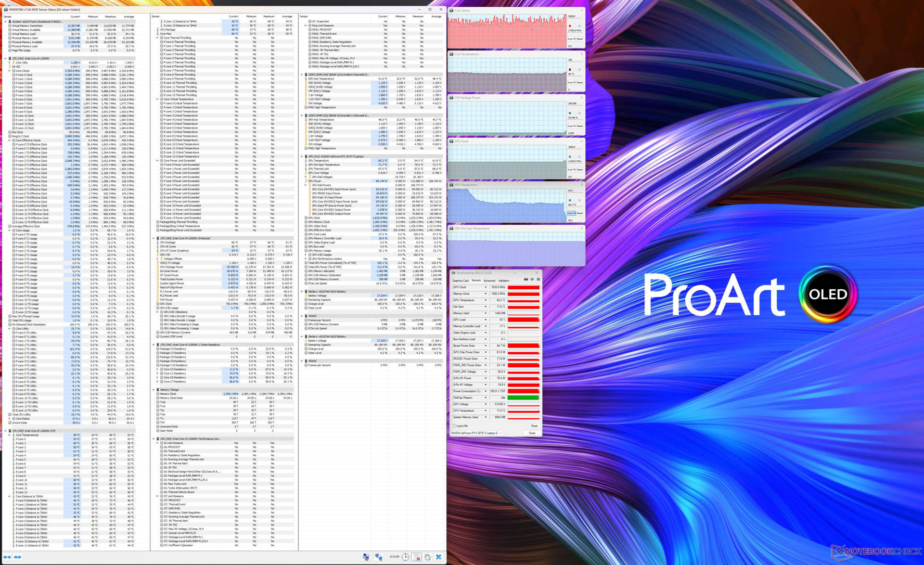This screenshot has width=924, height=565.
Task: Click the CPU Package Power graph title icon
Action: 451,97
